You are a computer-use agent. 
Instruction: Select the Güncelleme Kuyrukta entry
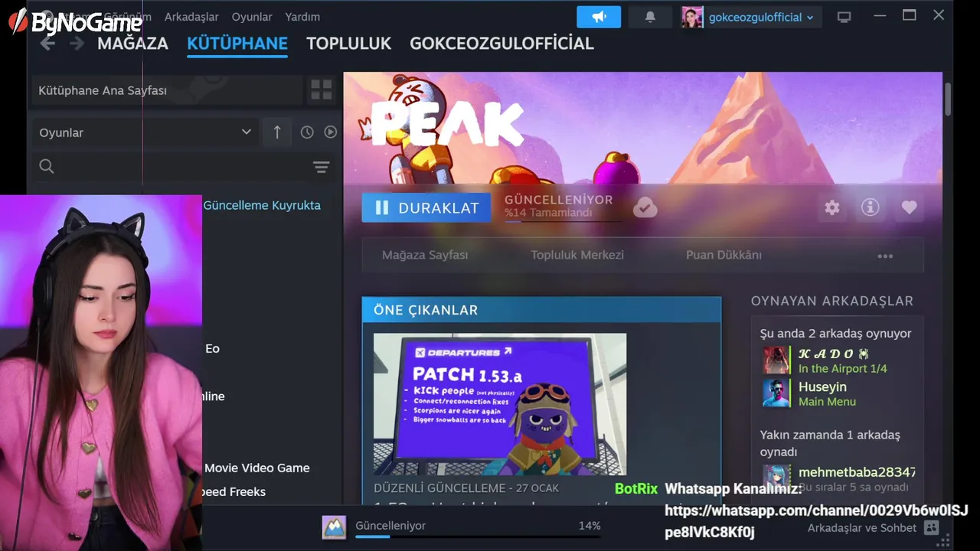262,205
